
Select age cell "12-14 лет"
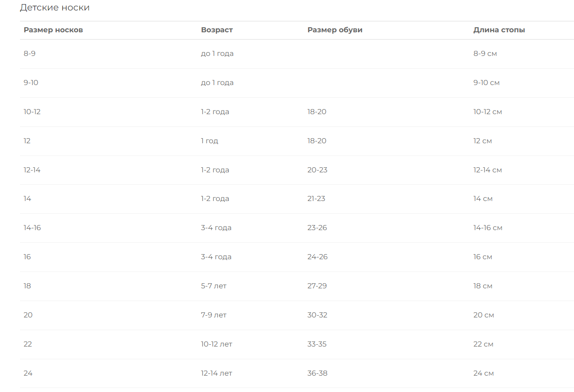[217, 373]
